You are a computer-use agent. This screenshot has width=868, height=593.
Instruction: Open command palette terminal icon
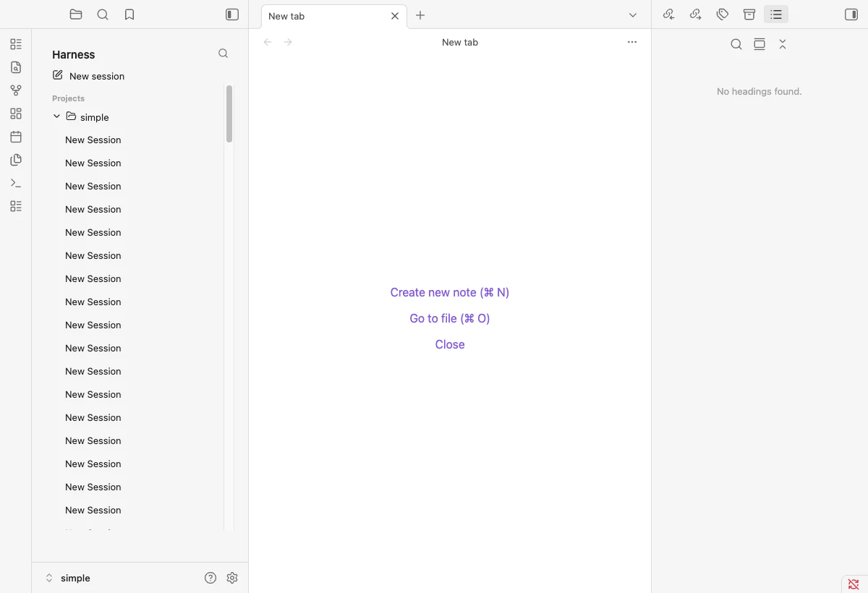pyautogui.click(x=16, y=183)
